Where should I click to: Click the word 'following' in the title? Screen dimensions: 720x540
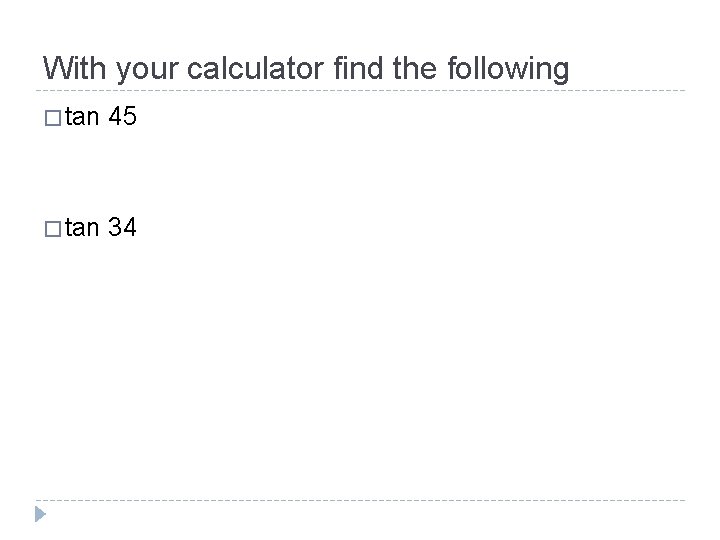508,69
